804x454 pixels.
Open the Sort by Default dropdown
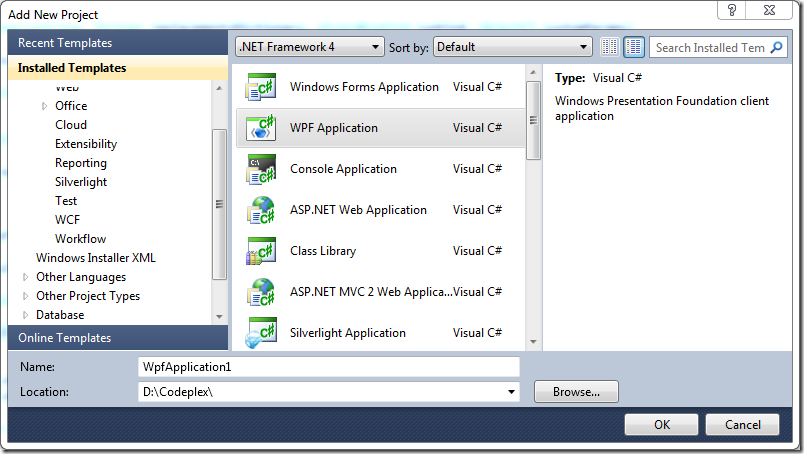(x=513, y=47)
